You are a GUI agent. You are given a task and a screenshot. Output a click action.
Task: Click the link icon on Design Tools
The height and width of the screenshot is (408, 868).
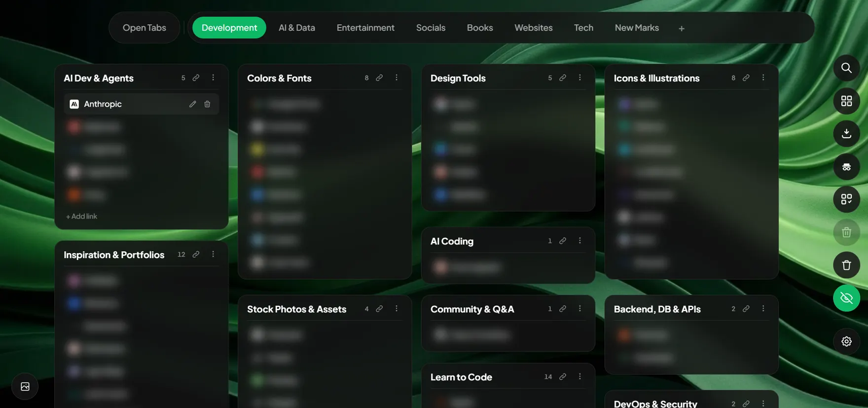(563, 78)
